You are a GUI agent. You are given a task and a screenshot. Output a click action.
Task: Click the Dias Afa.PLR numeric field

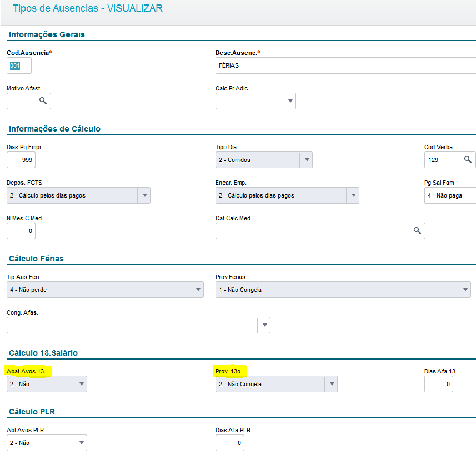click(x=230, y=443)
